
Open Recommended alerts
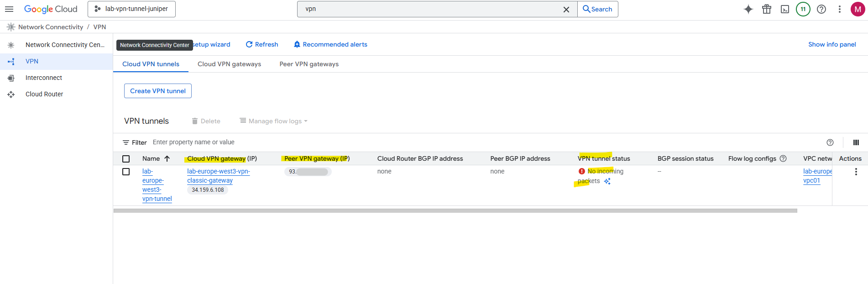pyautogui.click(x=330, y=44)
